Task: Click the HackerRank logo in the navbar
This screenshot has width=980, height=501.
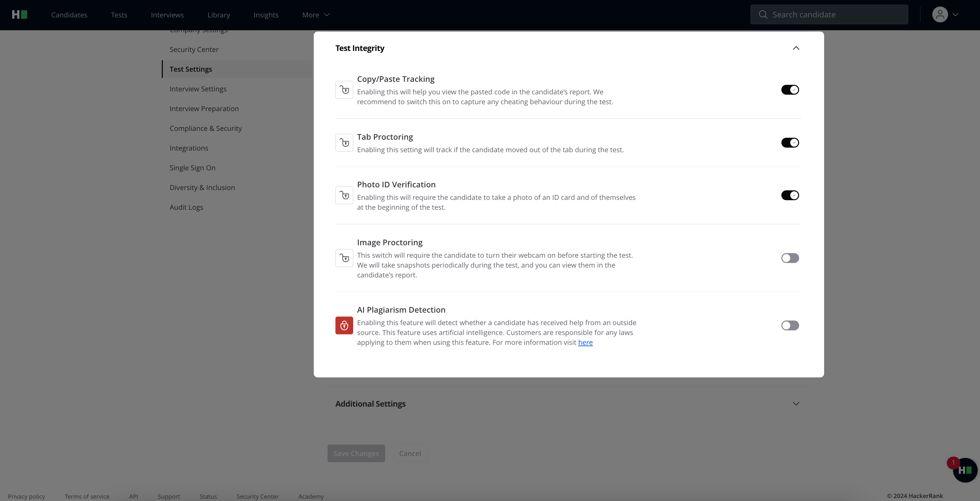Action: [19, 15]
